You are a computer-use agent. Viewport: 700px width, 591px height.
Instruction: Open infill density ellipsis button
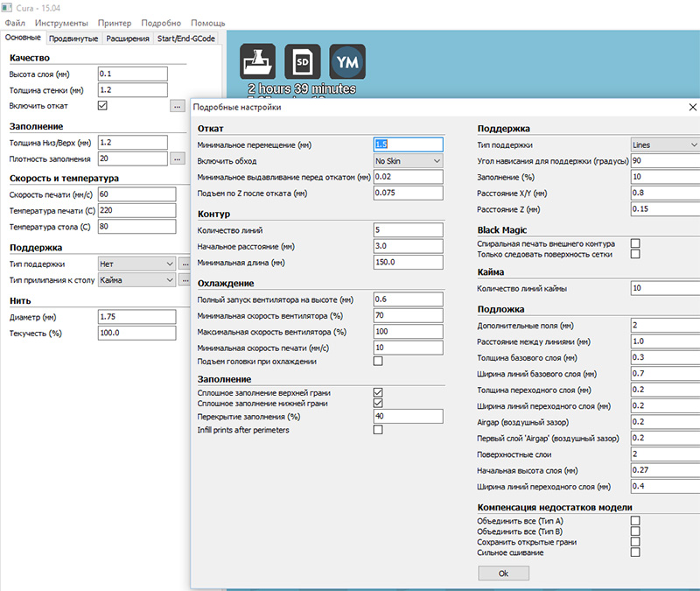coord(178,158)
